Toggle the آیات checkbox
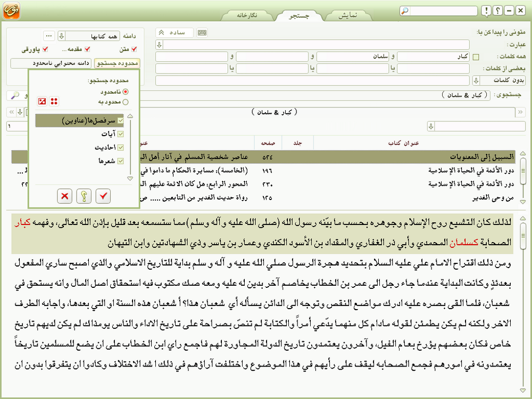Viewport: 532px width, 399px height. [120, 134]
